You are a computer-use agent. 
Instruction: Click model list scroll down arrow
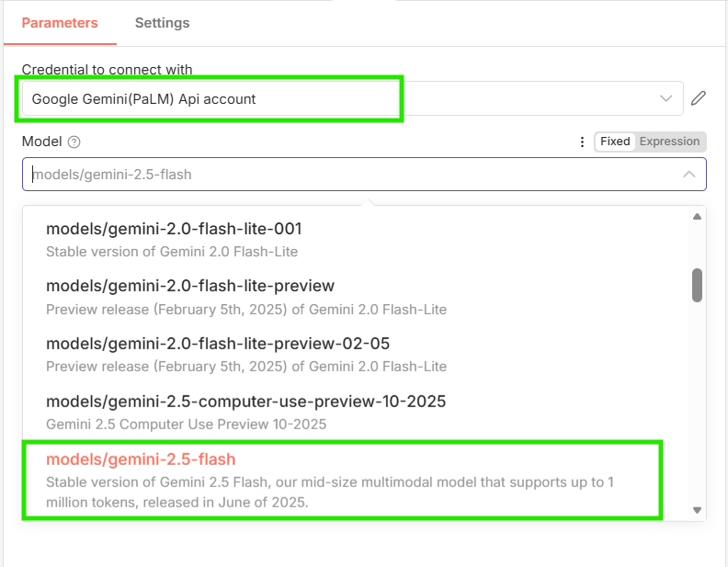697,510
